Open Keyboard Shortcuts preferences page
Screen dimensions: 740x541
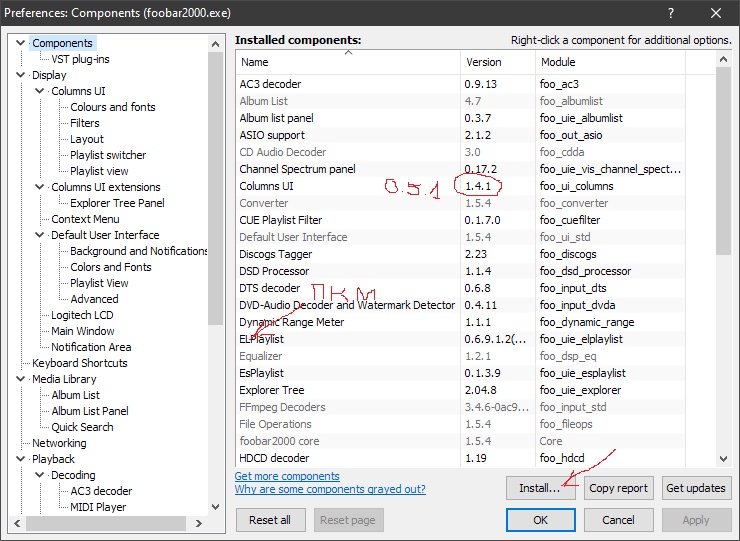(79, 363)
